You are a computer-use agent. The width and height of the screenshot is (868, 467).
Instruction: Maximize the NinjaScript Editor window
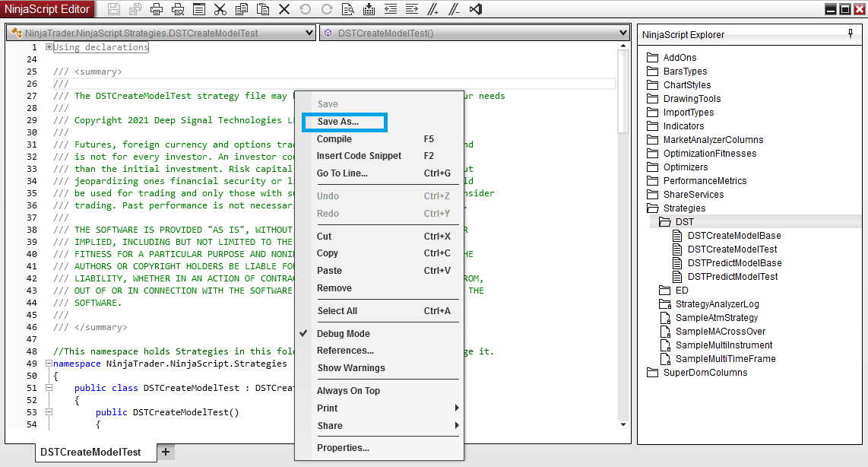844,9
